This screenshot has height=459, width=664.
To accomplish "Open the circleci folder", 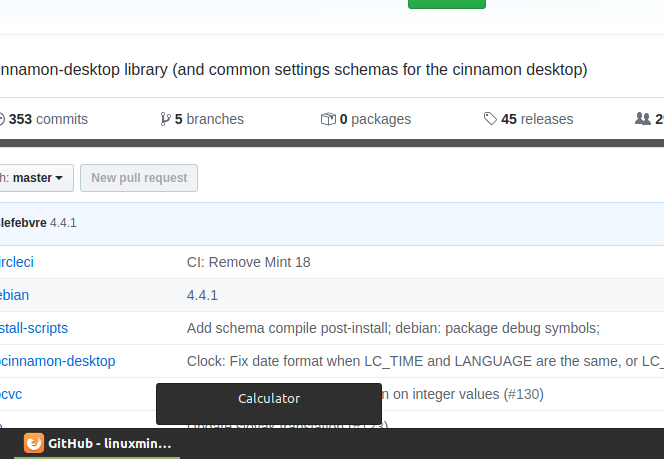I will 17,262.
